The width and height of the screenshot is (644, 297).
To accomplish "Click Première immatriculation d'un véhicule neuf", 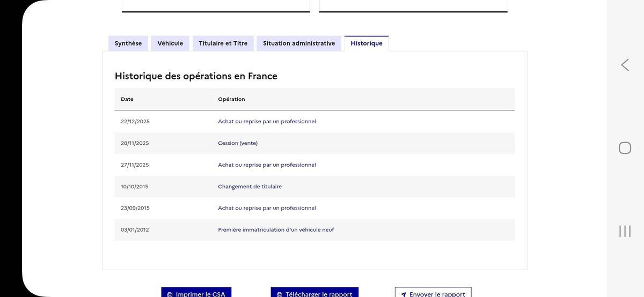I will (276, 230).
